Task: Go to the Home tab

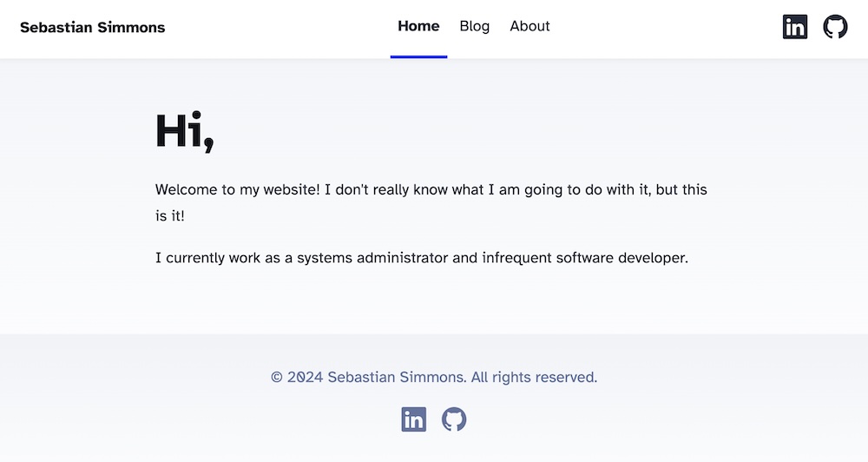Action: (418, 26)
